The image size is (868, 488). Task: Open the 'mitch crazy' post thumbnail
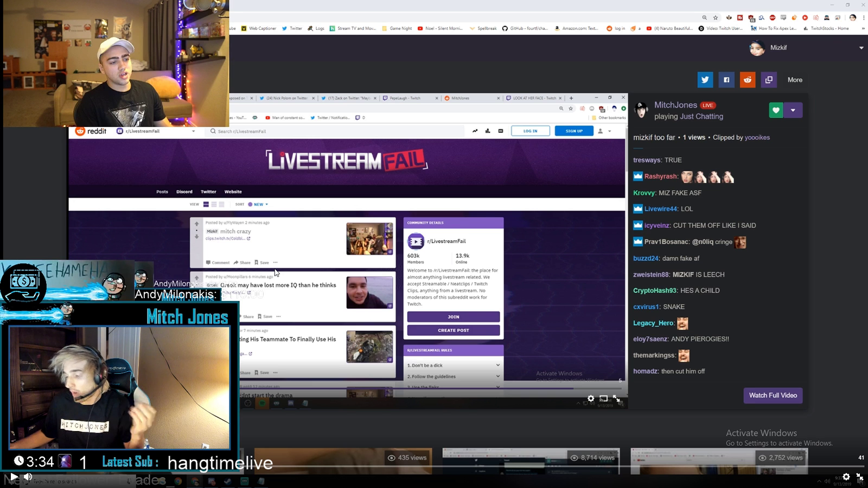coord(369,239)
